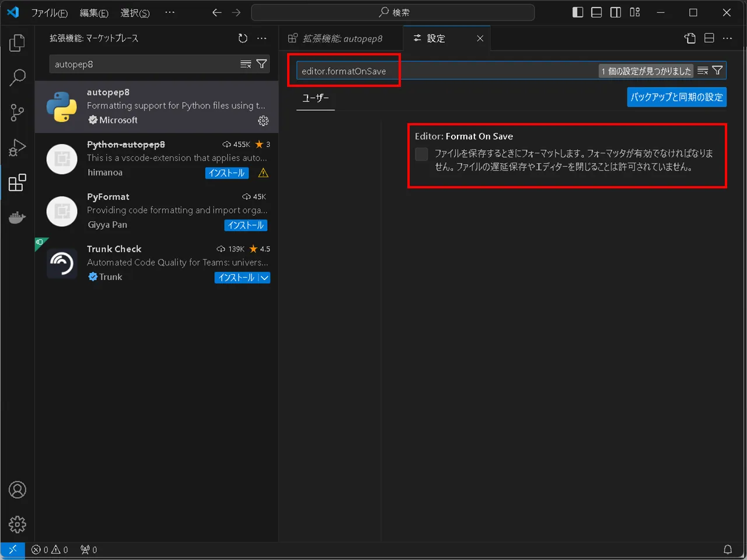This screenshot has width=747, height=560.
Task: Open editor more actions ellipsis
Action: (727, 38)
